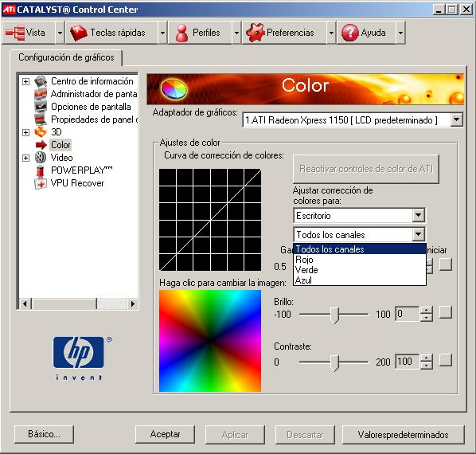Expand the Perfiles dropdown arrow
This screenshot has width=476, height=454.
click(236, 33)
